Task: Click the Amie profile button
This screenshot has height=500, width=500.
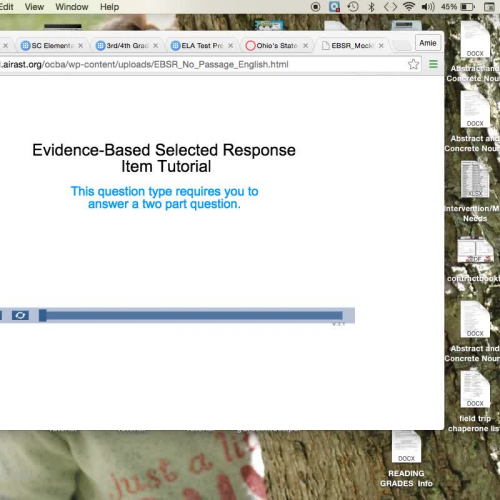Action: 428,43
